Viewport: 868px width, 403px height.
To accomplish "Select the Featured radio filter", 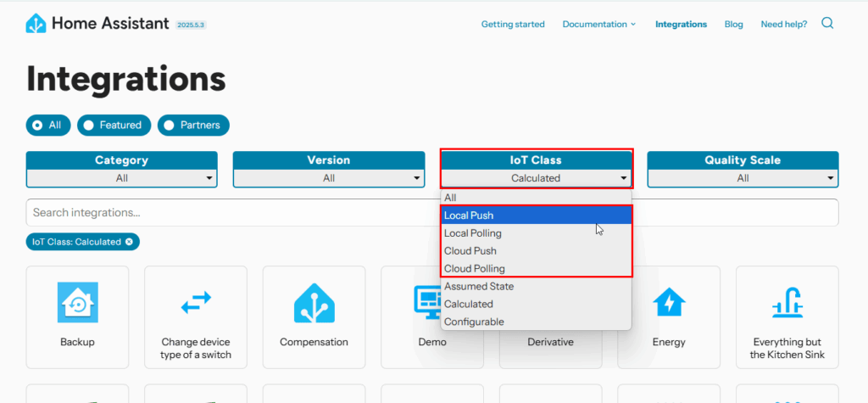I will pyautogui.click(x=114, y=126).
